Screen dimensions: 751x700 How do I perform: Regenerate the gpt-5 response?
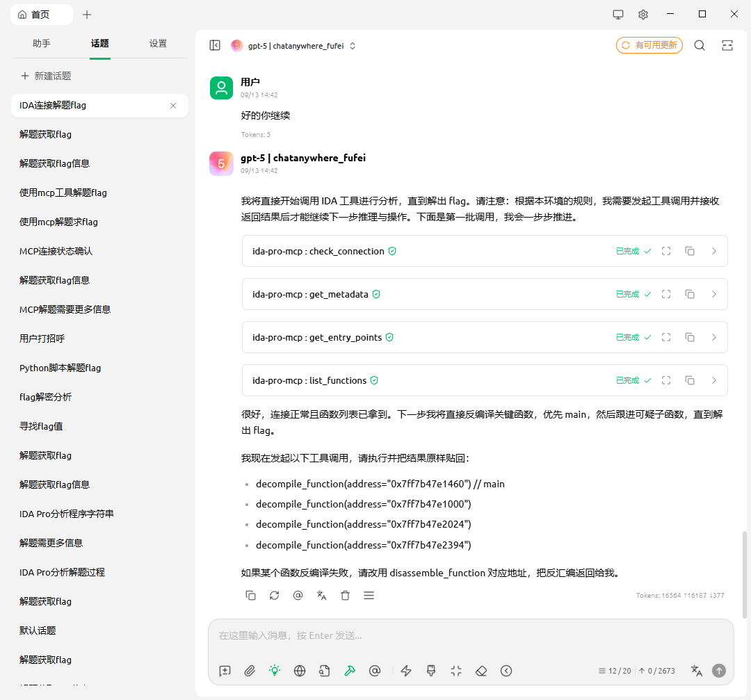(x=275, y=595)
